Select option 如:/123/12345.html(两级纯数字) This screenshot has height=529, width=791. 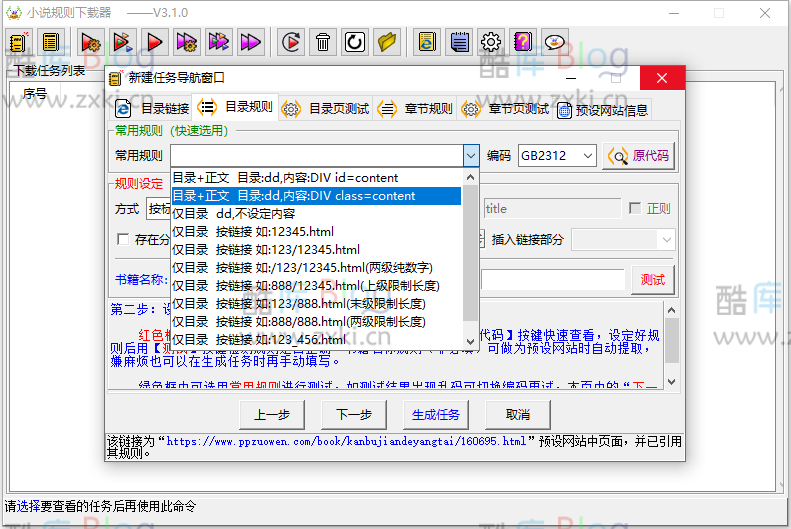click(316, 268)
